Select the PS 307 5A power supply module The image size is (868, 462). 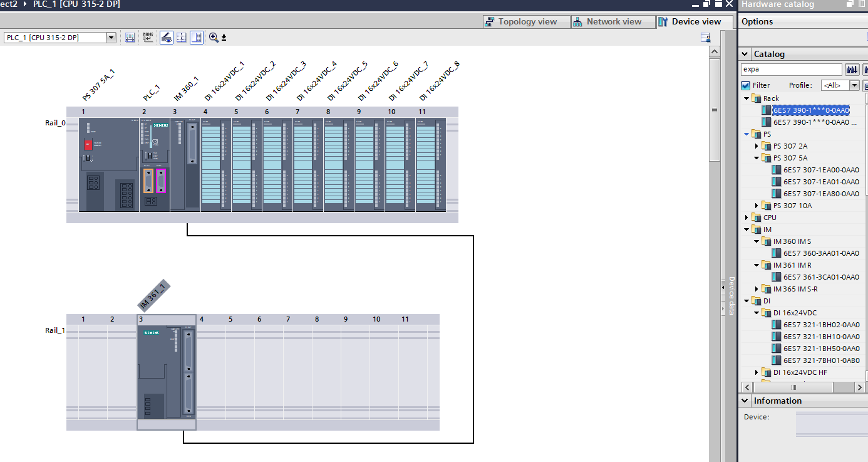tap(102, 164)
